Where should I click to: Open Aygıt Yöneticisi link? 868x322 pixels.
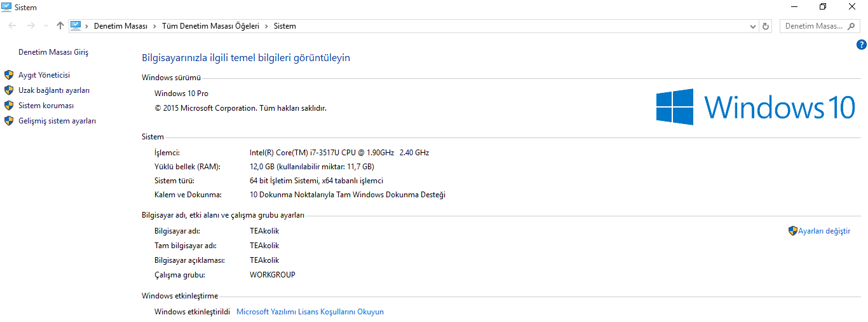(44, 75)
